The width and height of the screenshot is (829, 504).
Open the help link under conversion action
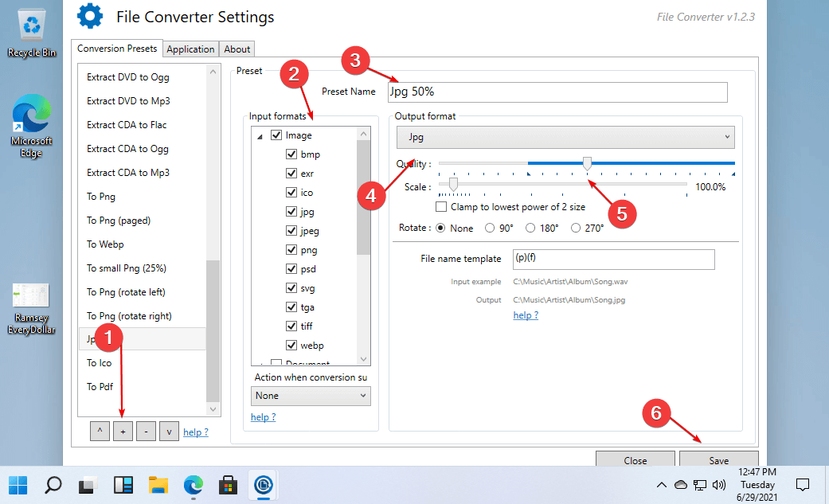coord(264,416)
